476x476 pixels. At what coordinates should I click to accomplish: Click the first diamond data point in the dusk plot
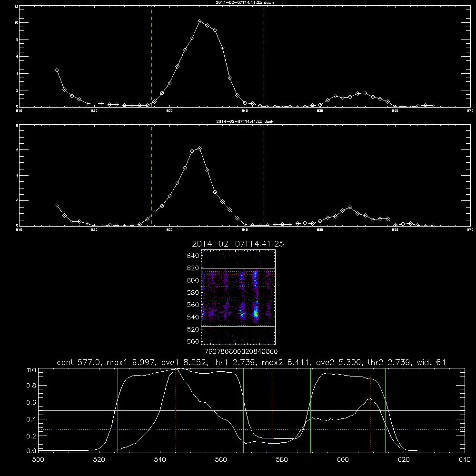(57, 206)
